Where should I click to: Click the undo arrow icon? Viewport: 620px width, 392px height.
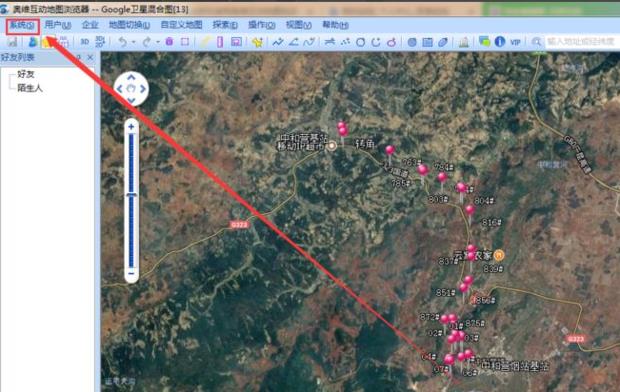click(123, 42)
